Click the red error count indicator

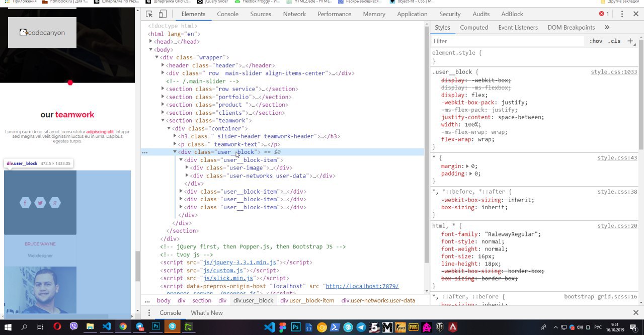coord(604,14)
